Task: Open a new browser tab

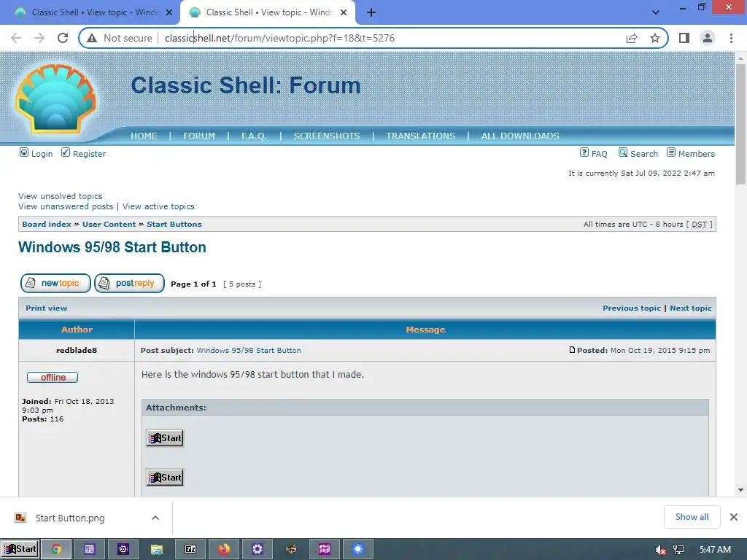Action: 371,12
